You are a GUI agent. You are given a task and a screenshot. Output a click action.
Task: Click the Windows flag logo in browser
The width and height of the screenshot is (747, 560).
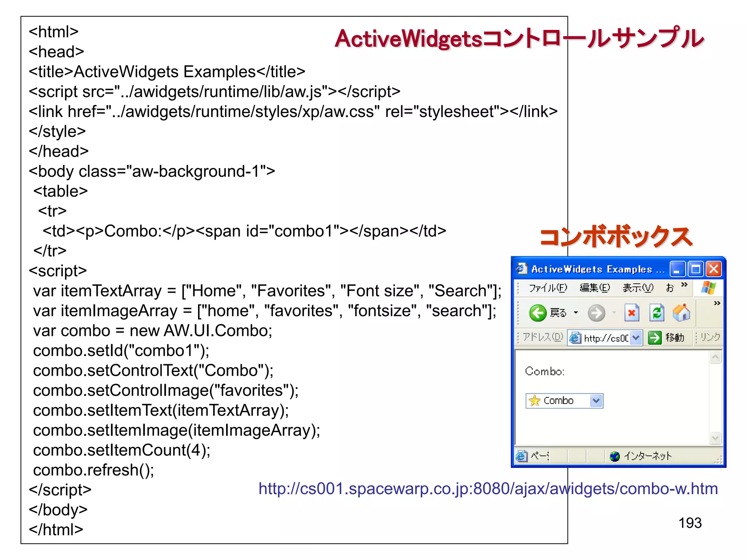click(708, 288)
